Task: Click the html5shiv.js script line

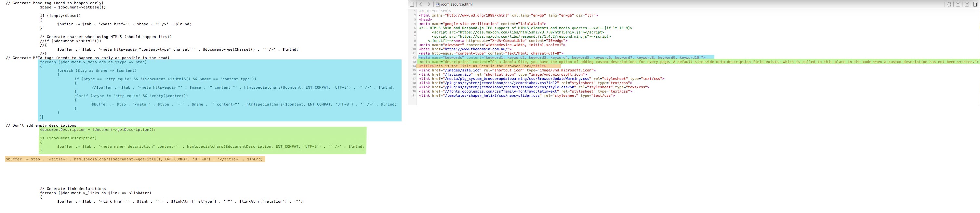Action: [518, 32]
